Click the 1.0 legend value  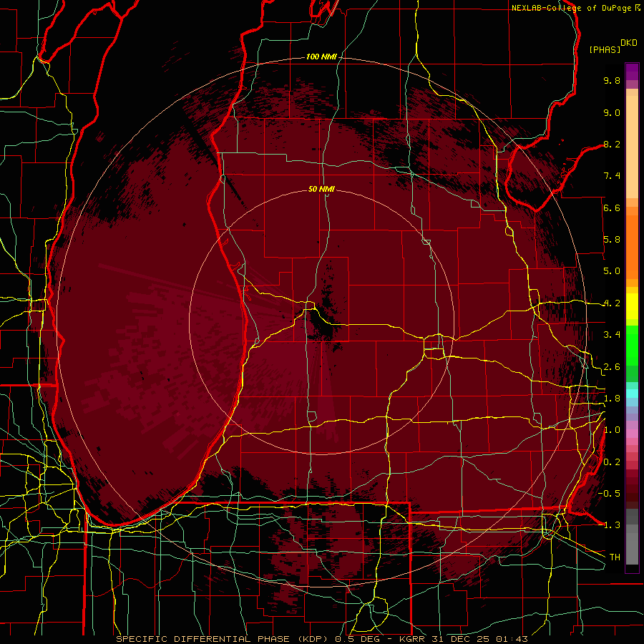(612, 430)
